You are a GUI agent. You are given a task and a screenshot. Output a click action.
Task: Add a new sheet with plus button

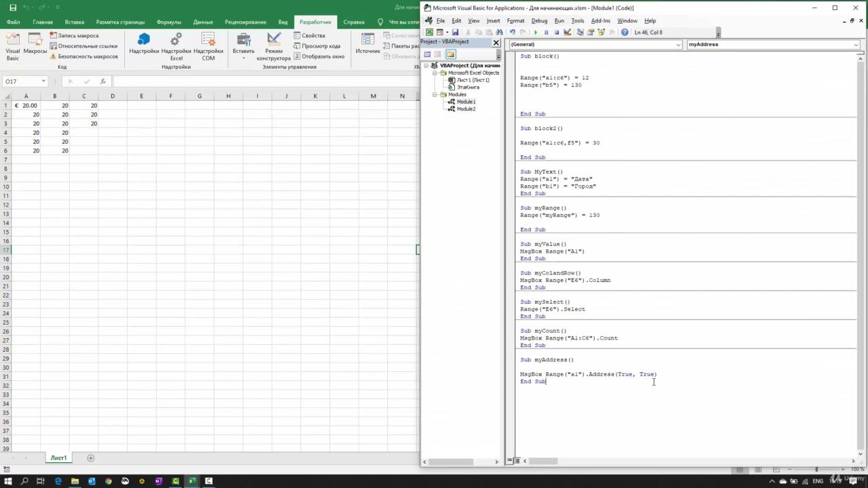[91, 458]
